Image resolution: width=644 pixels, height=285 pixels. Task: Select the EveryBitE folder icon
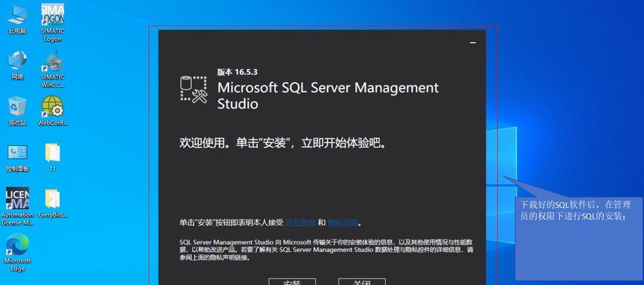click(53, 203)
